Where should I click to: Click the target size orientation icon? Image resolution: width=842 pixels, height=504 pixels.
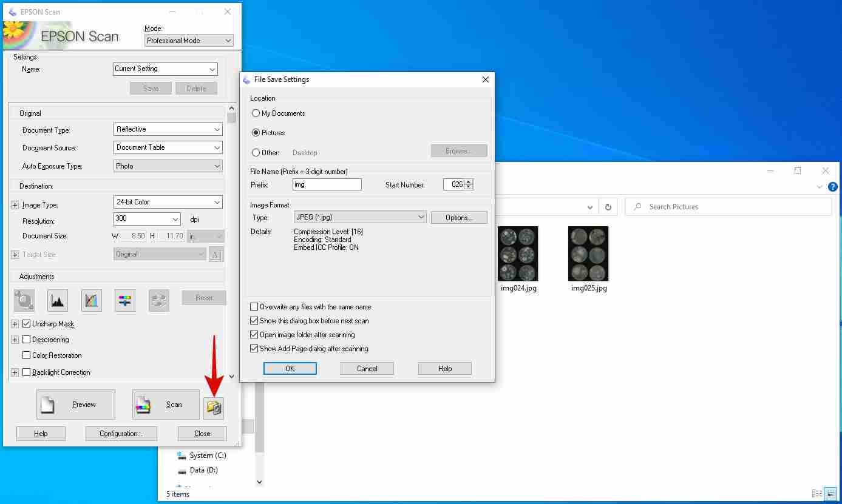tap(215, 255)
